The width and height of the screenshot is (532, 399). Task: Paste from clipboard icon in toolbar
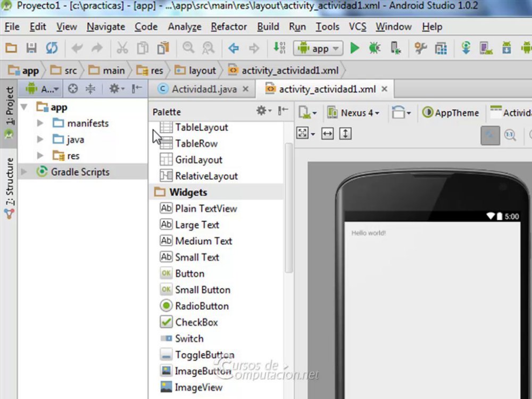(x=163, y=48)
